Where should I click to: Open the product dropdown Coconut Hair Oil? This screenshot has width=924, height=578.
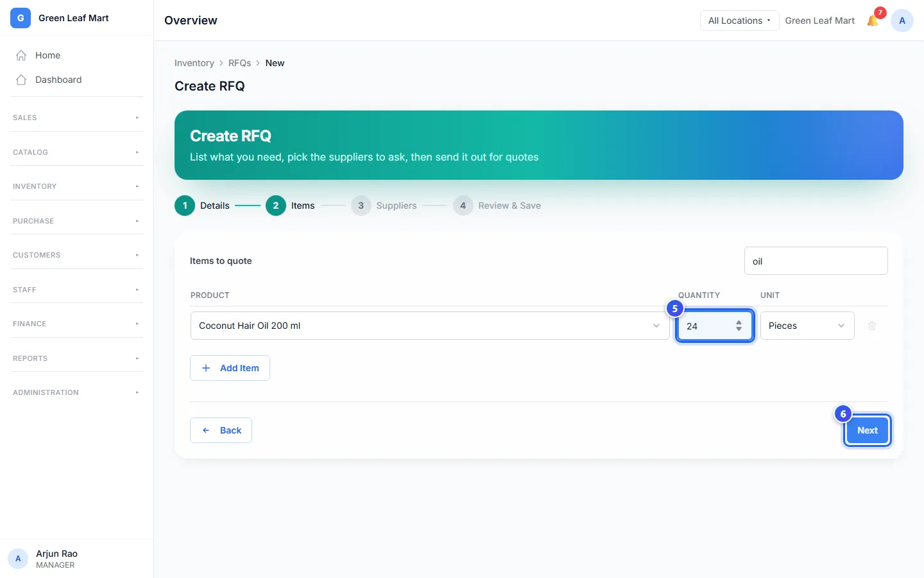(x=430, y=326)
